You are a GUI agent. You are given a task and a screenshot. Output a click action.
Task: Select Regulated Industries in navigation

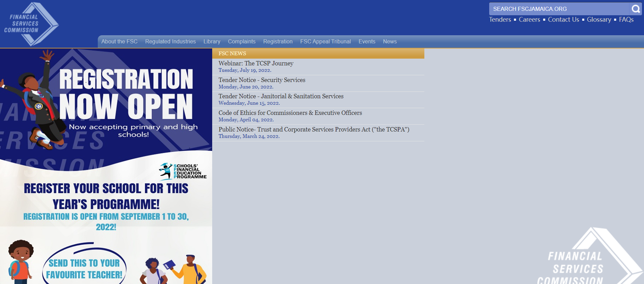click(170, 41)
